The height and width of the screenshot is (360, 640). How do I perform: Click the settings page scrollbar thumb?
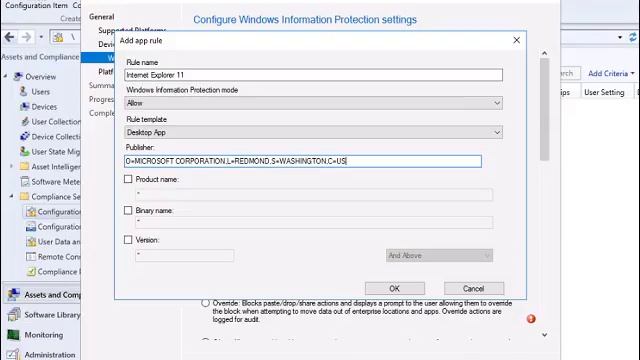coord(544,109)
